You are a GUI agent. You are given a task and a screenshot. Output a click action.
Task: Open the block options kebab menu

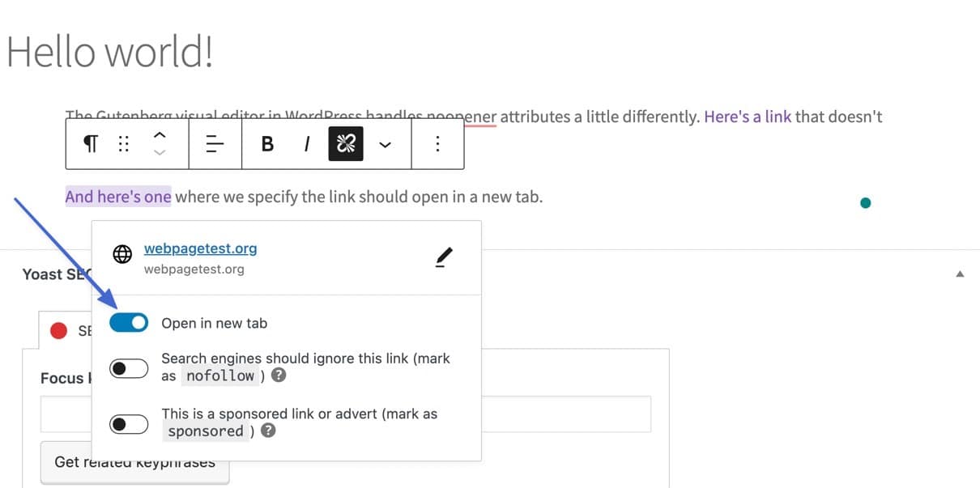437,143
